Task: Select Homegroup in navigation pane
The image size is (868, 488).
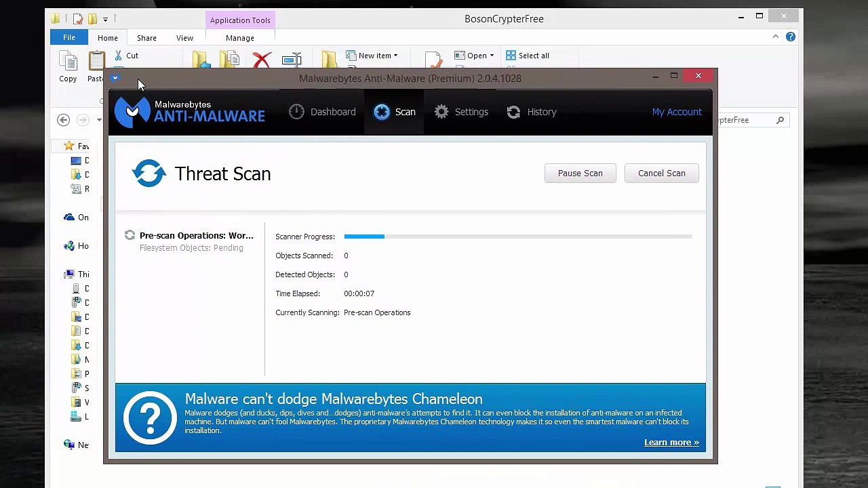Action: (77, 246)
